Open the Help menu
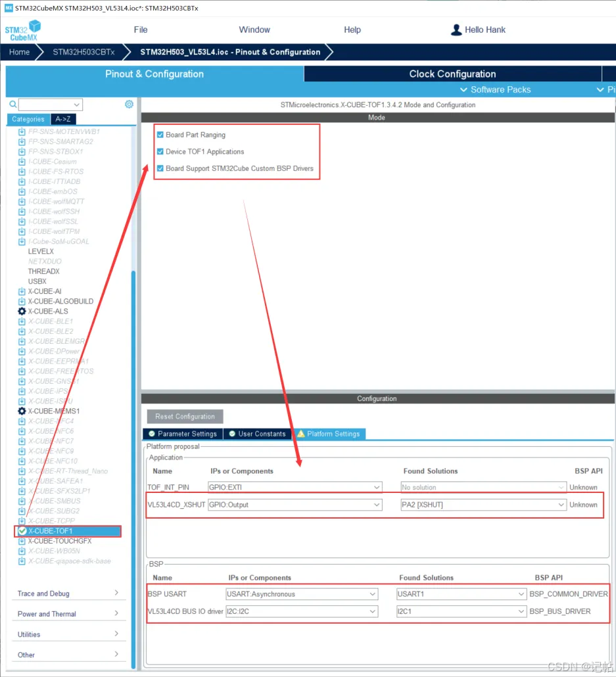This screenshot has width=616, height=677. 352,30
